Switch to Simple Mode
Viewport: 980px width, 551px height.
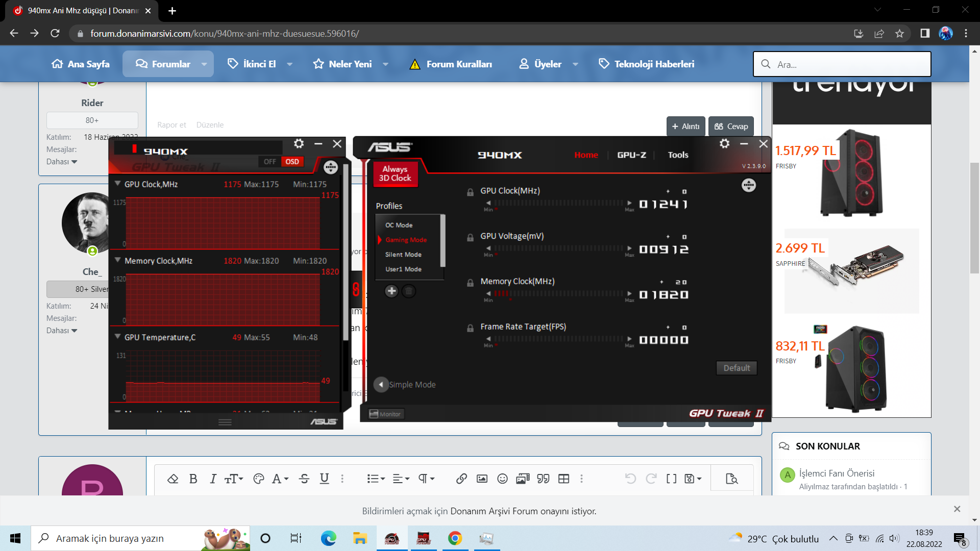[381, 385]
